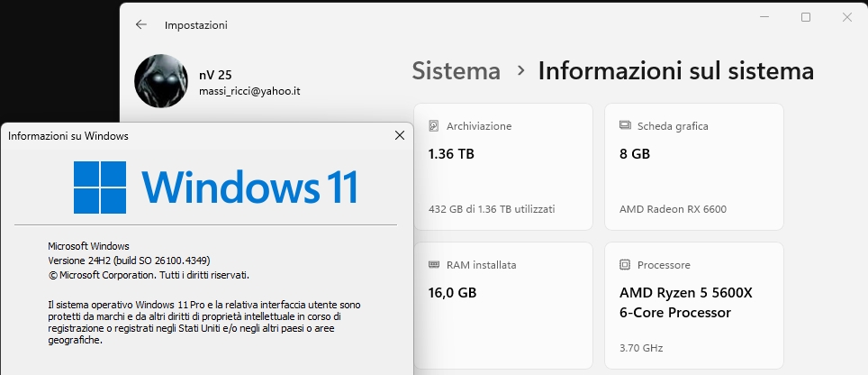This screenshot has width=868, height=375.
Task: Click the Microsoft Windows line in dialog
Action: (x=88, y=246)
